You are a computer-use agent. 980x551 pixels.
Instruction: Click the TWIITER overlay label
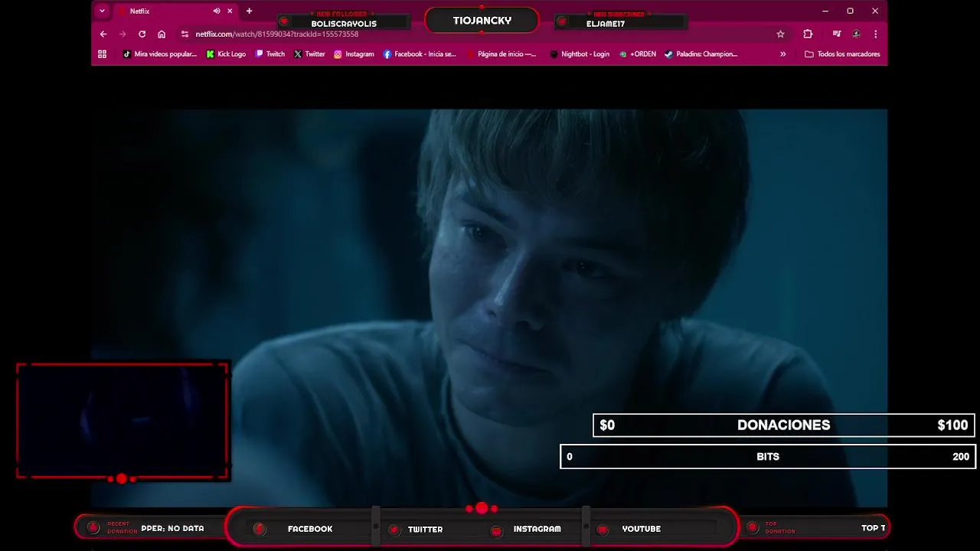click(425, 529)
